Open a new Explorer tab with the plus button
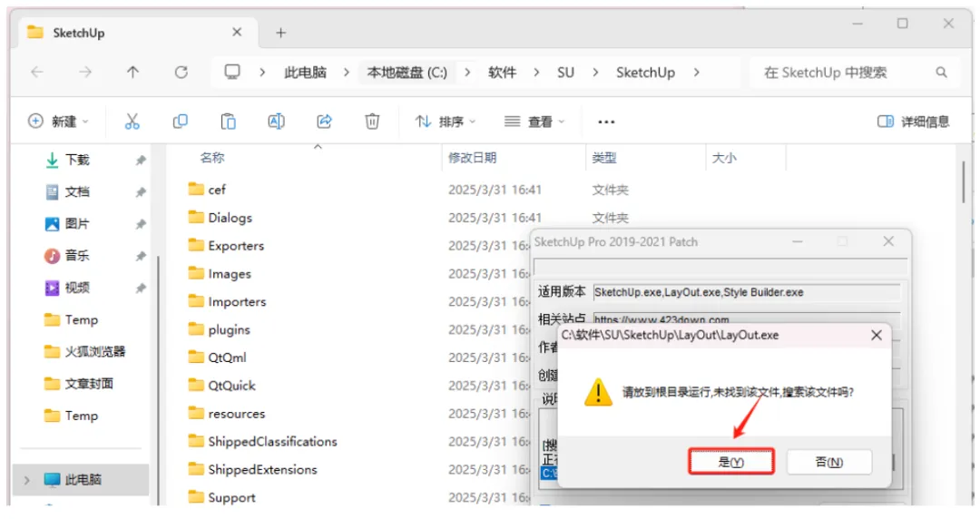 (x=280, y=33)
